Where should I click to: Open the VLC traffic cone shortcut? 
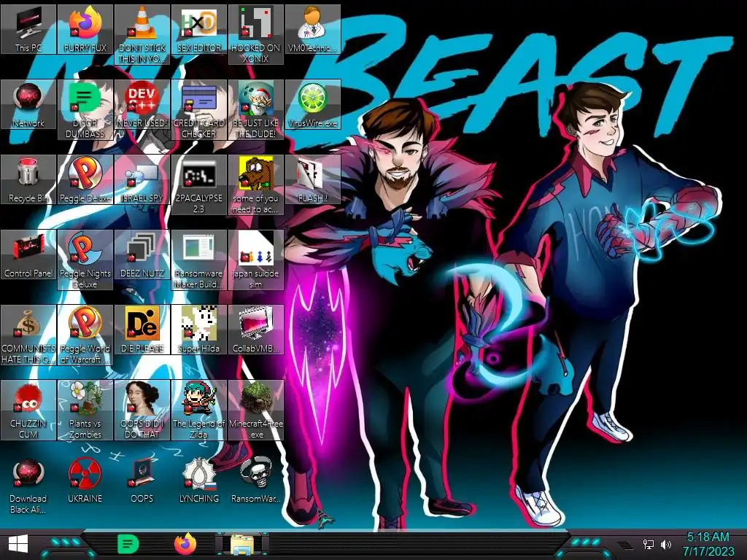pyautogui.click(x=142, y=35)
